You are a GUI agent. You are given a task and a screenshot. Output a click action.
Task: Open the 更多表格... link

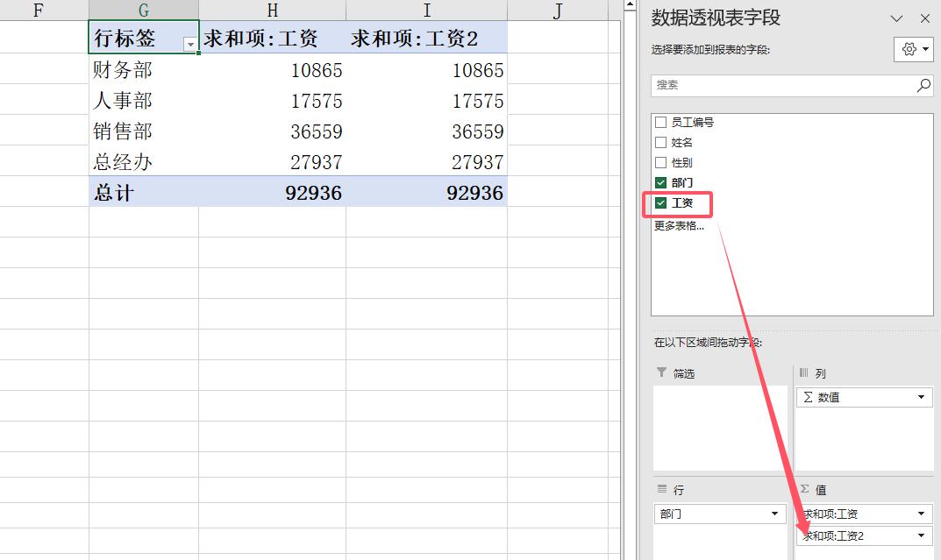click(x=679, y=226)
